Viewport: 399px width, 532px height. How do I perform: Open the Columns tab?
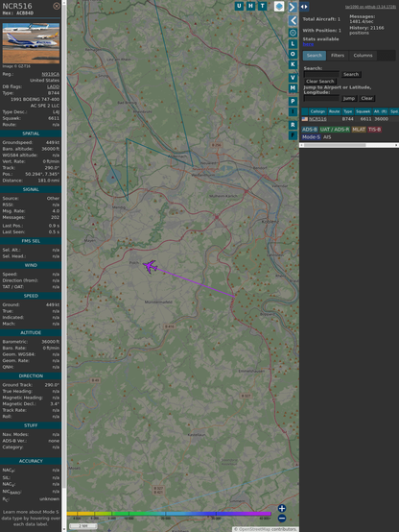click(363, 56)
